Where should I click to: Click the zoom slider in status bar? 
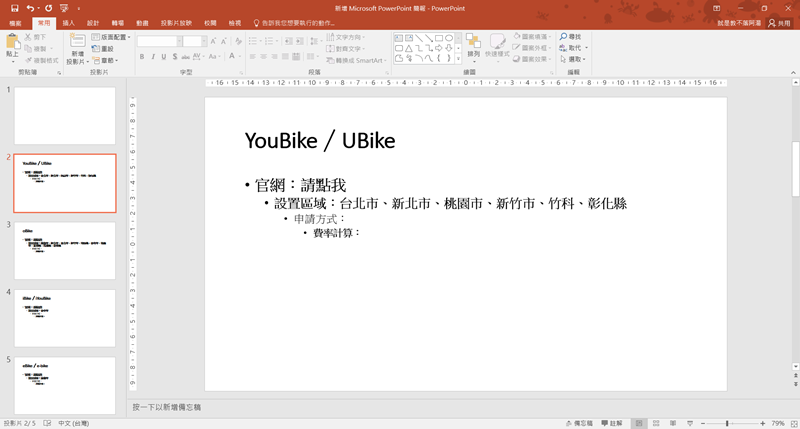[727, 423]
